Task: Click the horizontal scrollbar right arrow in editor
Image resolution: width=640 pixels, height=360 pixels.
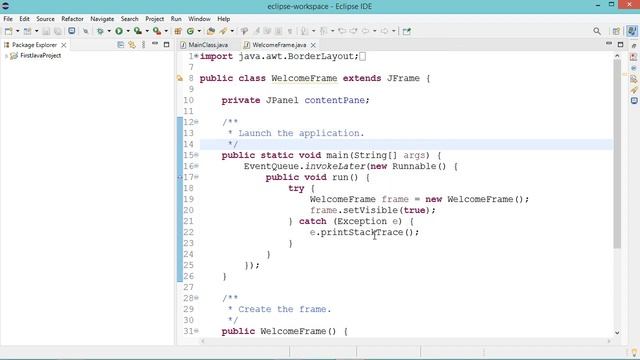Action: click(609, 341)
